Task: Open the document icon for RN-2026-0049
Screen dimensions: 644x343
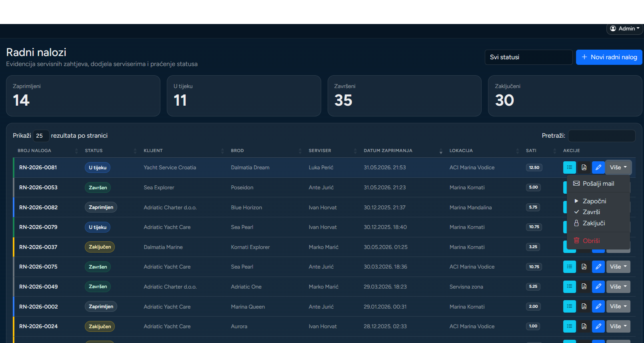Action: pyautogui.click(x=584, y=287)
